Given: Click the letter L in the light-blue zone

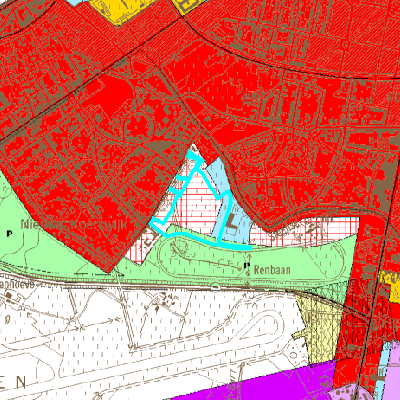Looking at the screenshot, I should tap(232, 221).
